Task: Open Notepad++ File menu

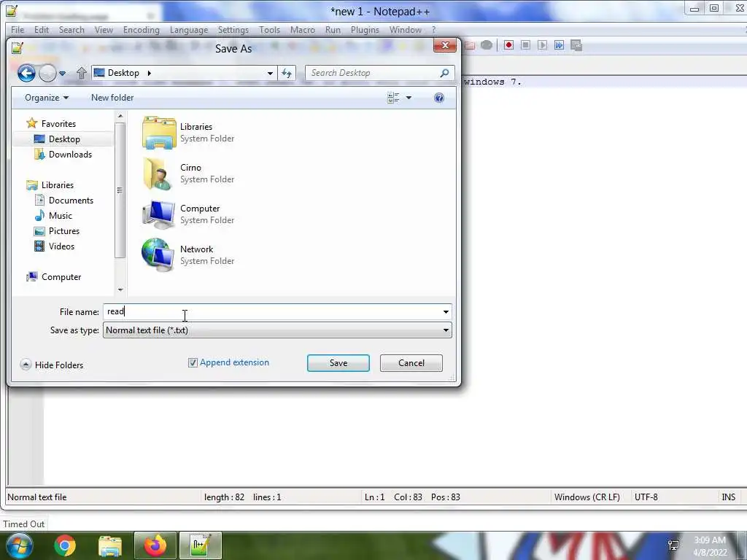Action: pyautogui.click(x=18, y=29)
